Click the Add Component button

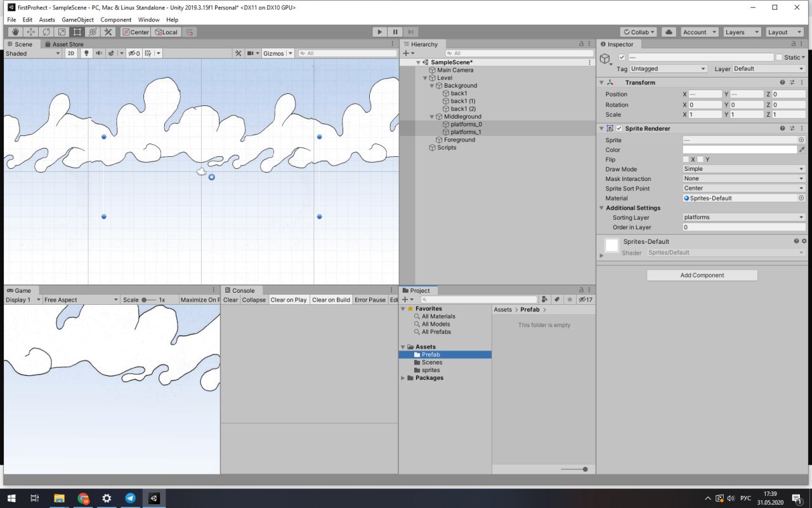pos(702,275)
